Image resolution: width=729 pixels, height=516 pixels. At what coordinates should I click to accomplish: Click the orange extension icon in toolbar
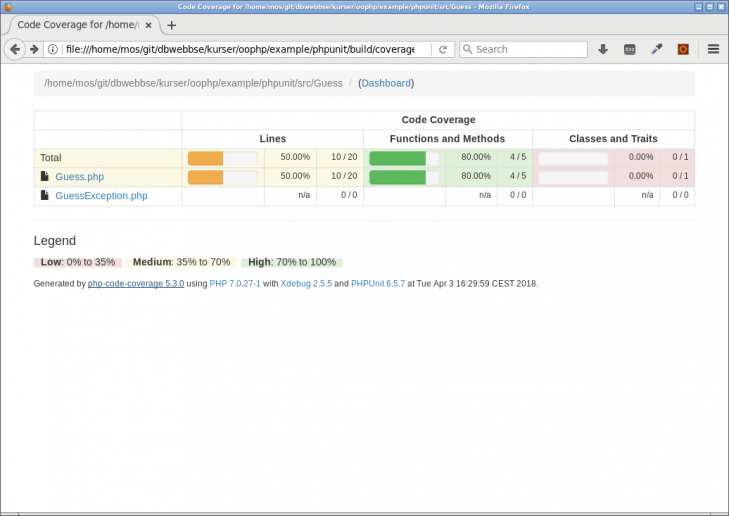[683, 49]
